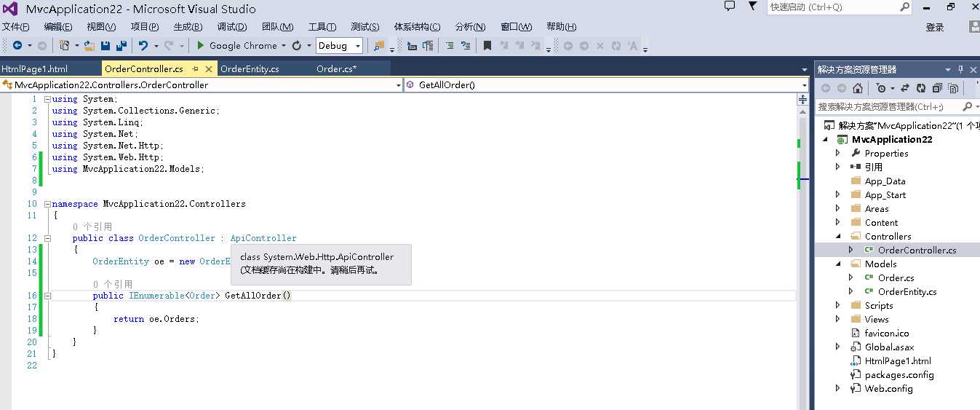Click the Open File folder icon

pyautogui.click(x=89, y=45)
